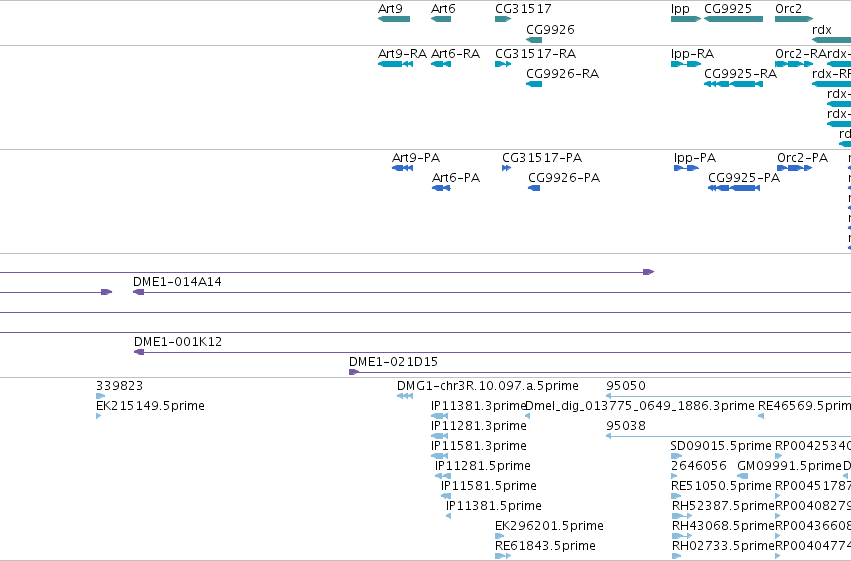Click the RH02733.5prime EST glyph
The height and width of the screenshot is (561, 851).
pyautogui.click(x=677, y=556)
